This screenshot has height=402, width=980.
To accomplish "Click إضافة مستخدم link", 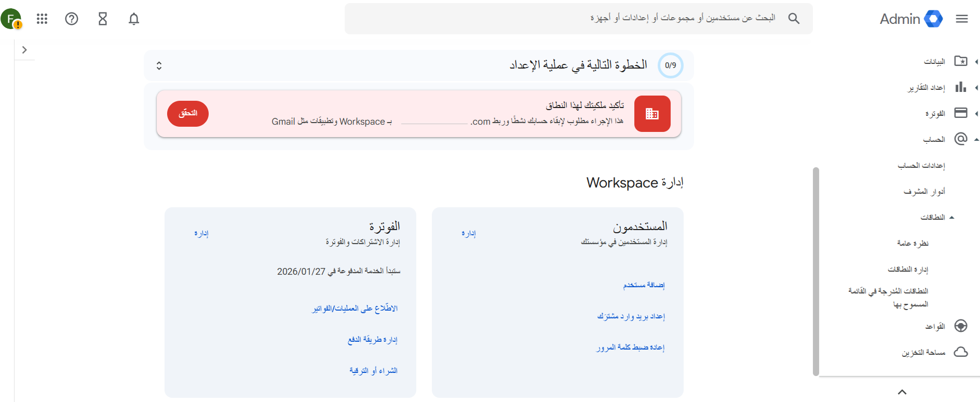I will point(644,285).
